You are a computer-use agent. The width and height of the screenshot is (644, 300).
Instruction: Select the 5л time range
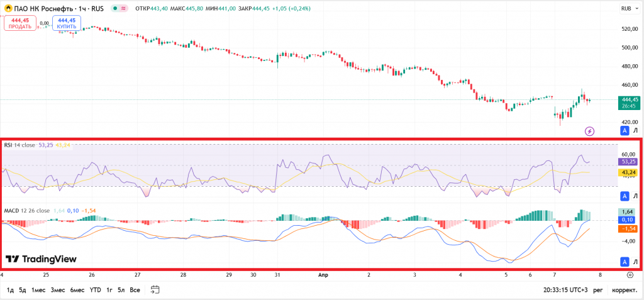click(121, 290)
